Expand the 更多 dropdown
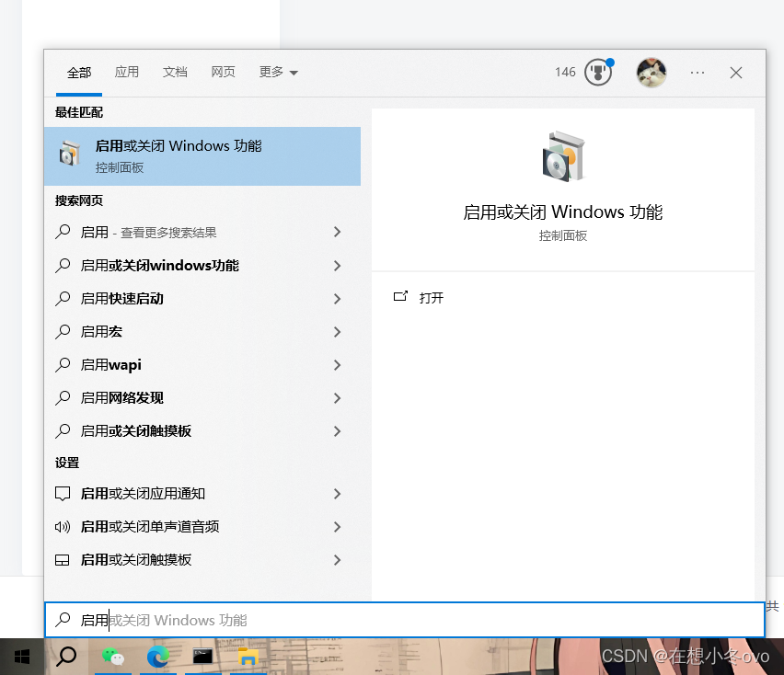Image resolution: width=784 pixels, height=675 pixels. click(x=278, y=72)
